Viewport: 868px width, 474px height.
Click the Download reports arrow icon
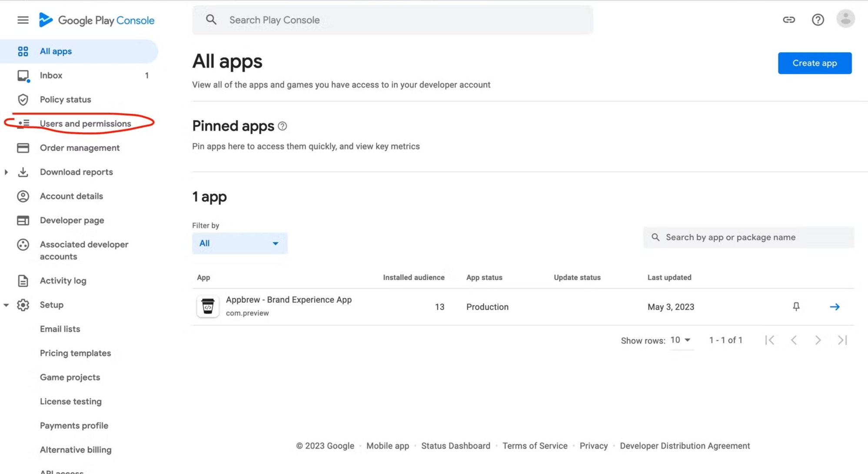click(x=23, y=172)
